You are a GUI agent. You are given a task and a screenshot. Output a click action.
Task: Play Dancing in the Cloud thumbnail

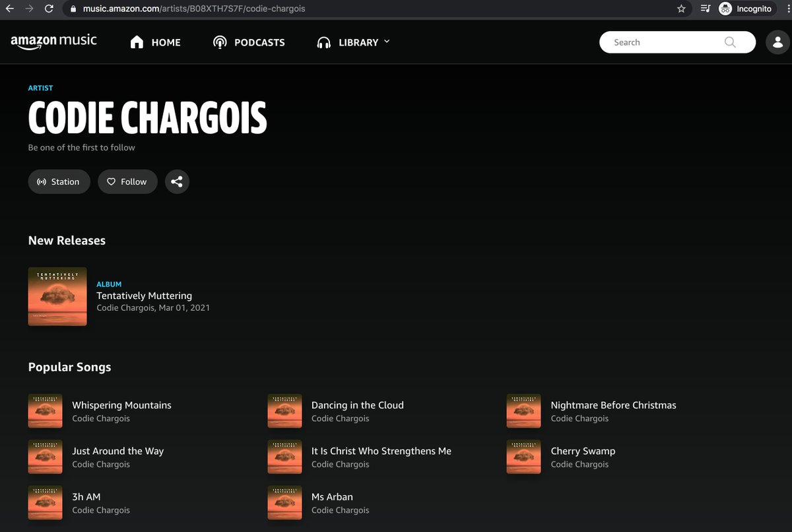tap(284, 411)
